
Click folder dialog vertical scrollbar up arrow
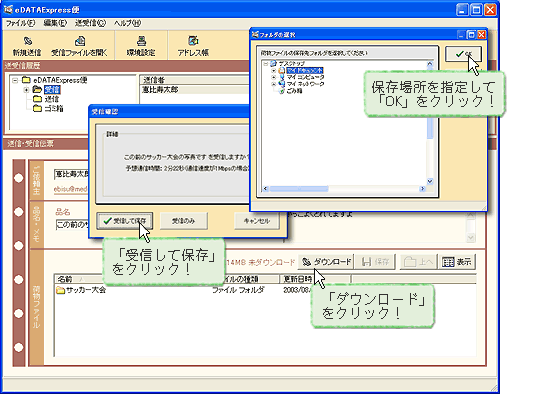pos(430,64)
